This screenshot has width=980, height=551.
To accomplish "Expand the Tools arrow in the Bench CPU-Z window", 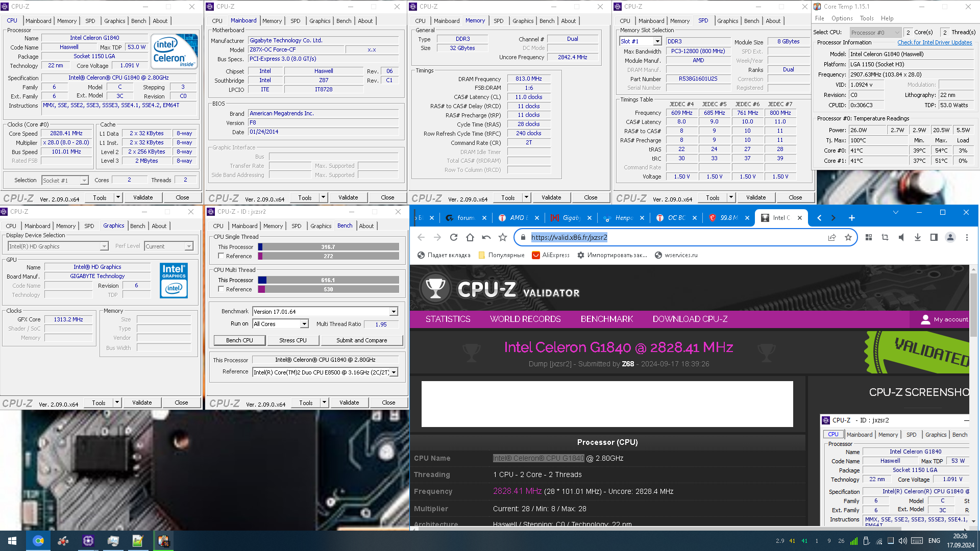I will pyautogui.click(x=324, y=403).
